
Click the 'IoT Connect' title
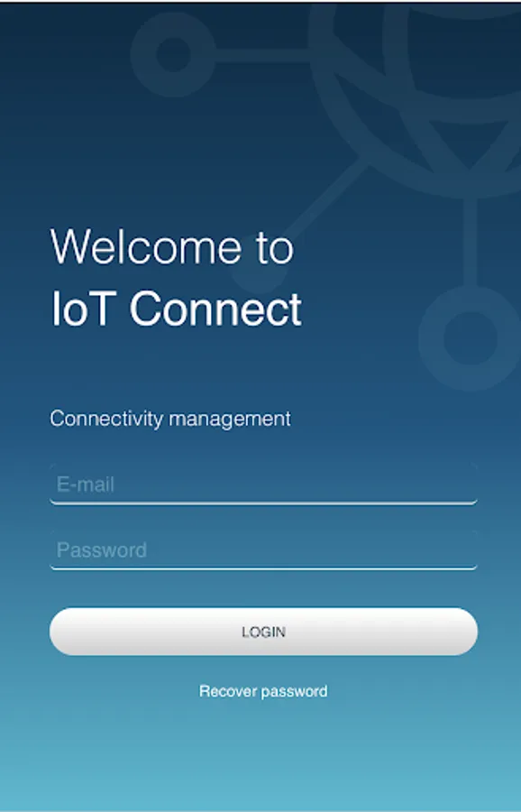[176, 309]
